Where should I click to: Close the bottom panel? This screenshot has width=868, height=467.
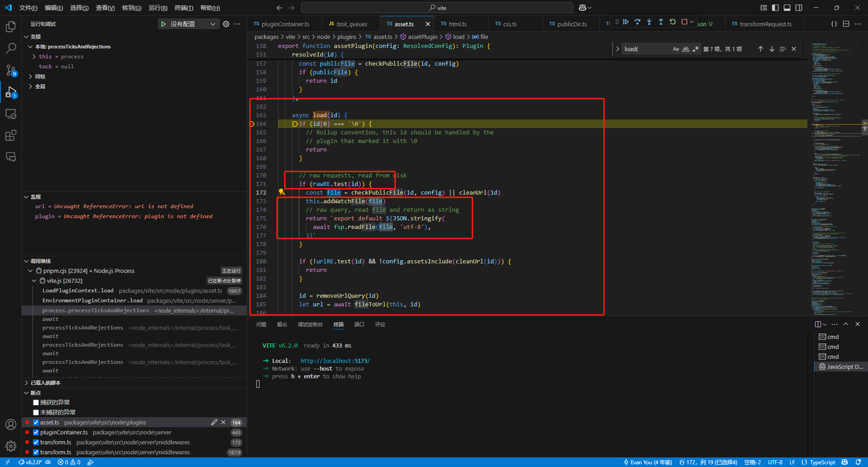[858, 324]
